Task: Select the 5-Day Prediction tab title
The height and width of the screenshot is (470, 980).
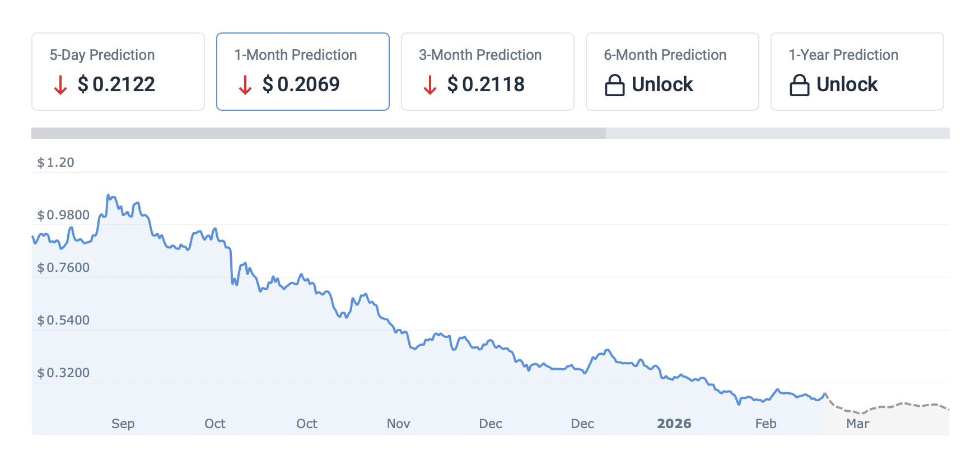Action: [x=102, y=55]
